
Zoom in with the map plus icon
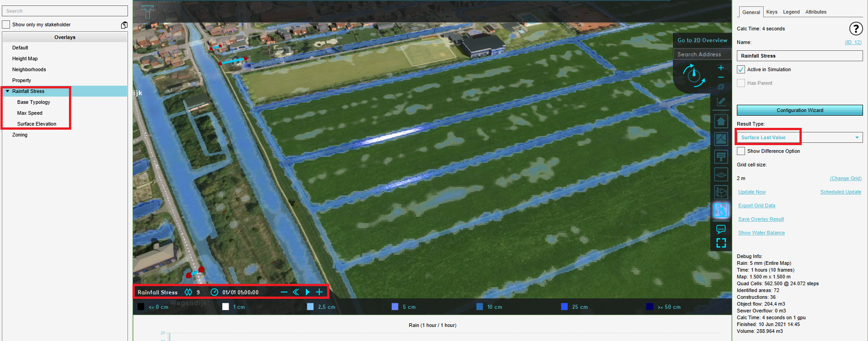click(x=721, y=68)
